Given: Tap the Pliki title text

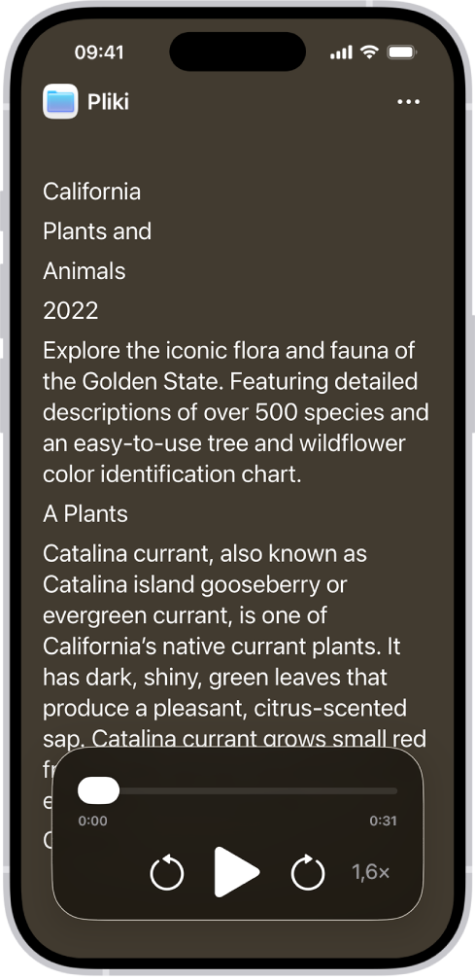Looking at the screenshot, I should coord(108,102).
